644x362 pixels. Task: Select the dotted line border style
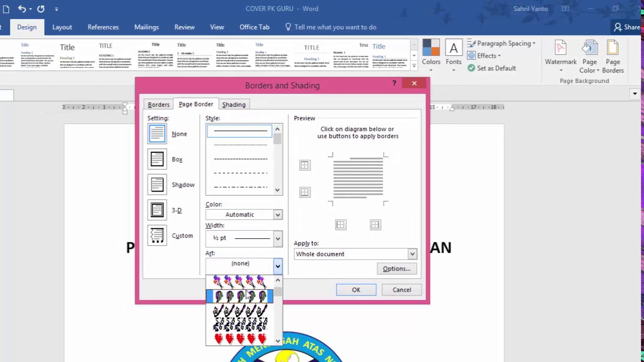(x=239, y=145)
